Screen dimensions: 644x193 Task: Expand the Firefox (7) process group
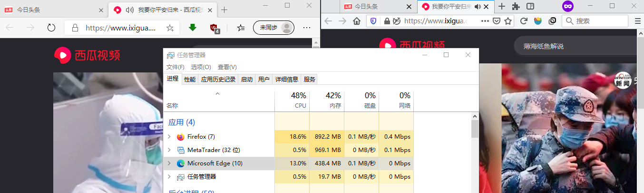pyautogui.click(x=169, y=137)
